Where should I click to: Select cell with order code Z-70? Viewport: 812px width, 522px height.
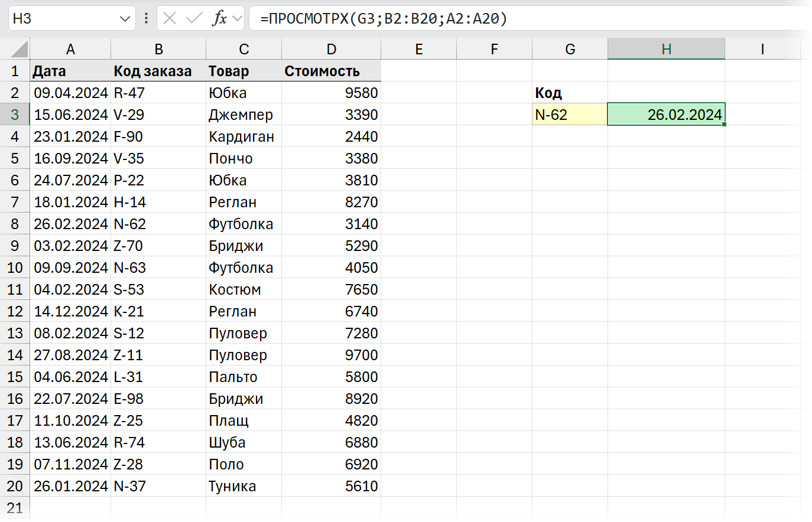pyautogui.click(x=158, y=246)
